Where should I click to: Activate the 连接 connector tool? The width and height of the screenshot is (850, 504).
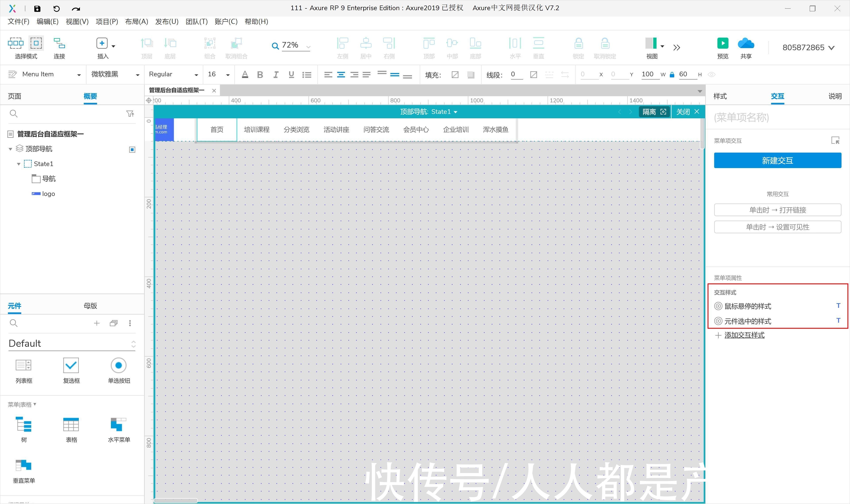(x=59, y=43)
